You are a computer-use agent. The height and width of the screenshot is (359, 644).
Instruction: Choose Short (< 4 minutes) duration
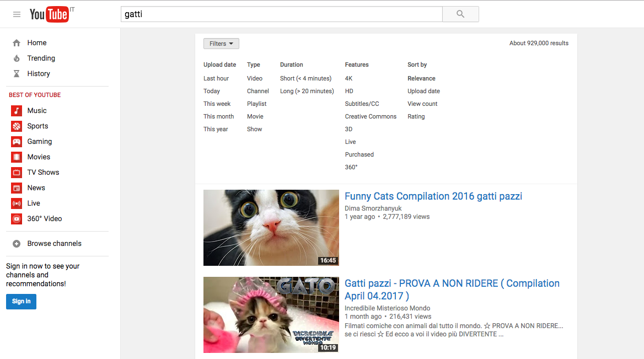pos(305,78)
